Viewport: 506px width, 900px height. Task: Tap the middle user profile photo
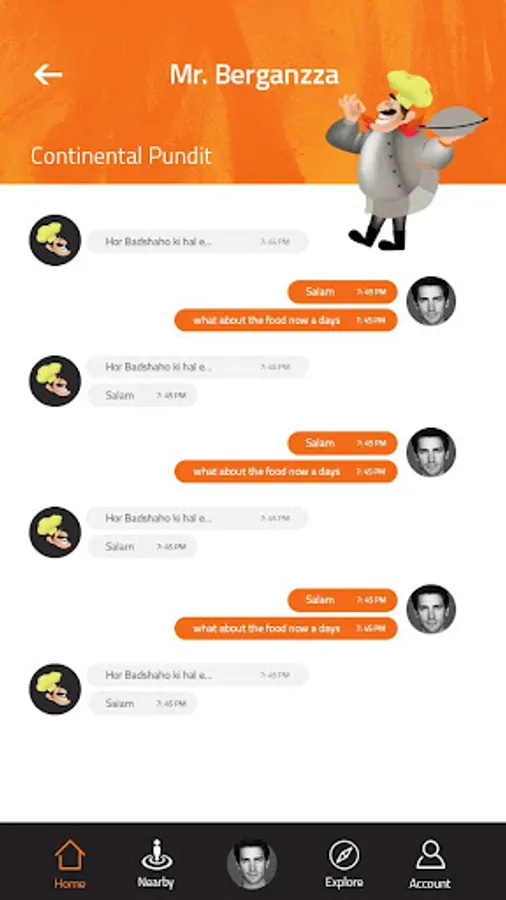(x=431, y=452)
